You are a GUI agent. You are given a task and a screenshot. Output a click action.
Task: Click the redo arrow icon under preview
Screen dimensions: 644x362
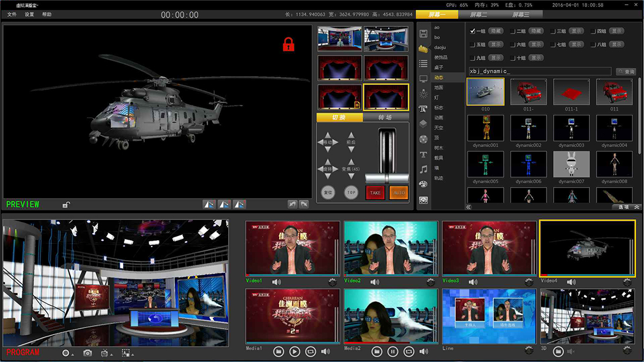[x=304, y=204]
